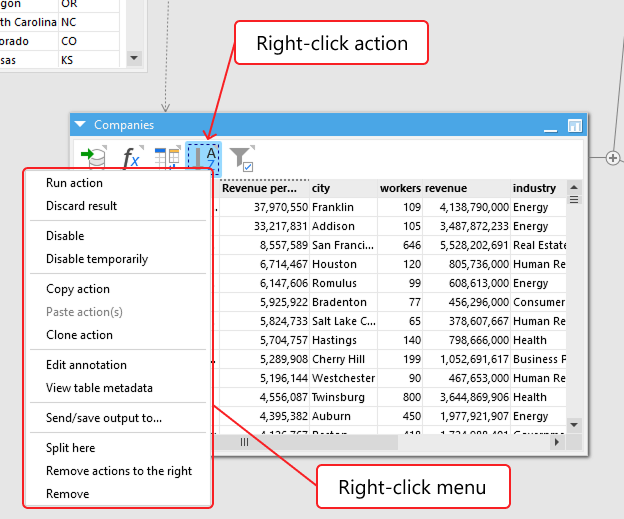Click the KS state code cell
Viewport: 624px width, 519px height.
89,60
